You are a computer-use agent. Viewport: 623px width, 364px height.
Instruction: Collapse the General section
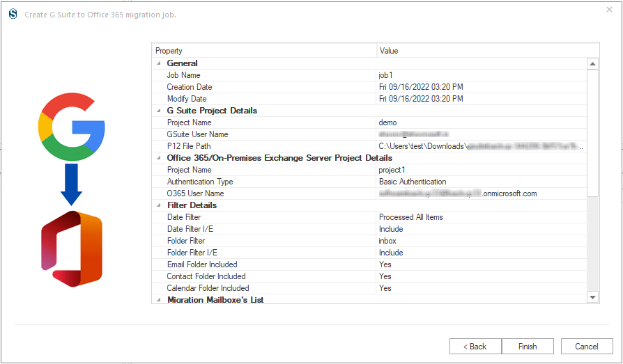(158, 63)
